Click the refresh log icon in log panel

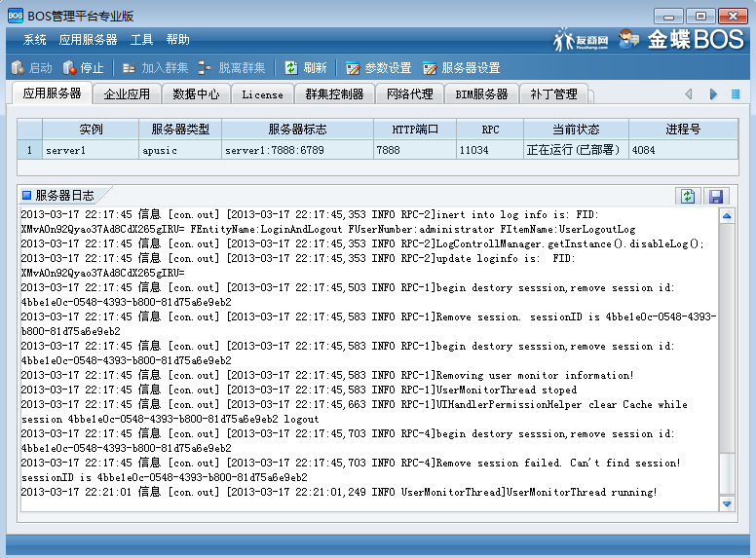(688, 196)
